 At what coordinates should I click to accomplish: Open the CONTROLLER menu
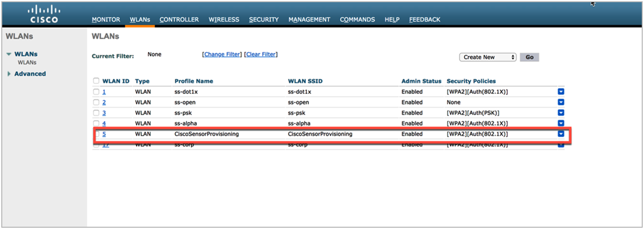pos(179,20)
